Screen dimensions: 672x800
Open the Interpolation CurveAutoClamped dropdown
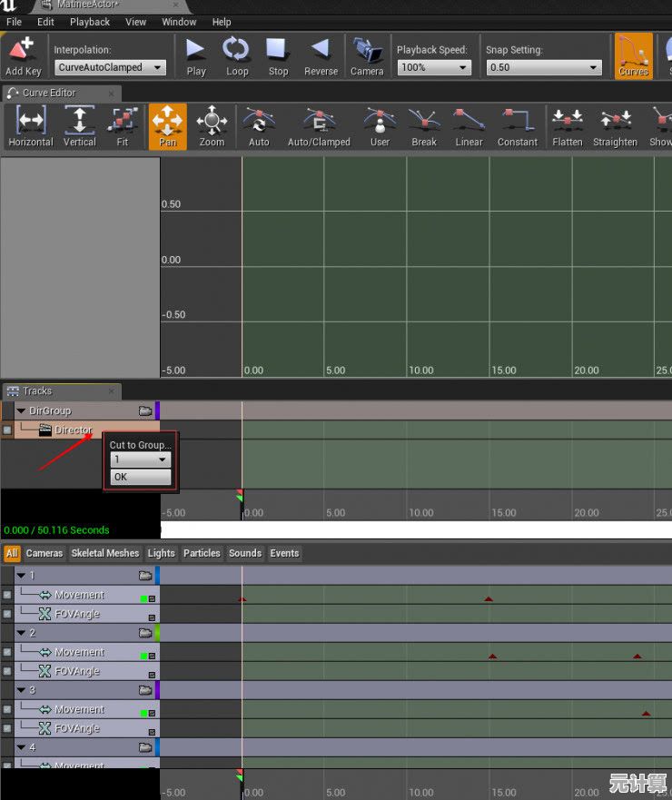coord(110,67)
